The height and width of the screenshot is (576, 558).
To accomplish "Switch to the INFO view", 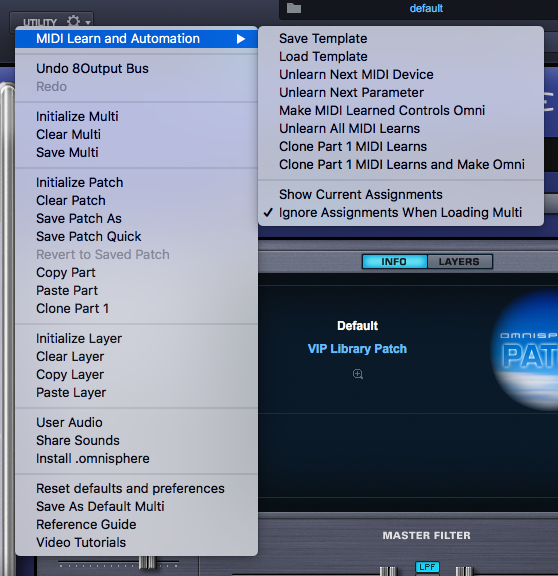I will point(395,262).
